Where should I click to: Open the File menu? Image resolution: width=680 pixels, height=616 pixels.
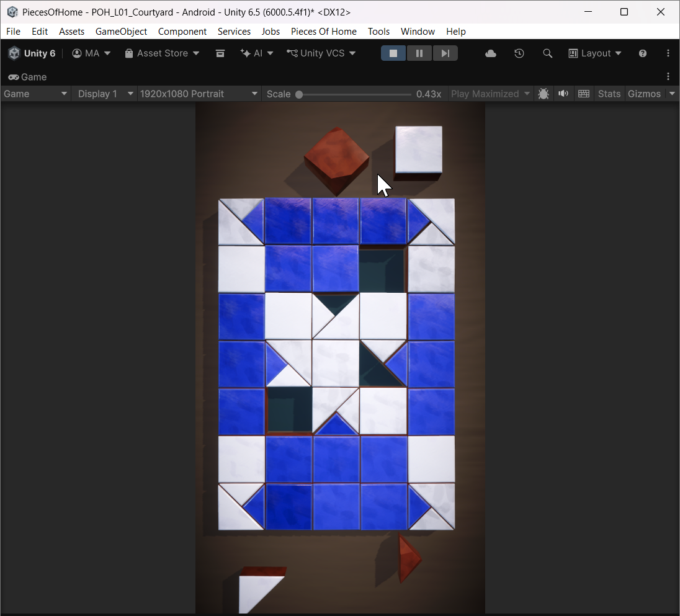coord(13,32)
